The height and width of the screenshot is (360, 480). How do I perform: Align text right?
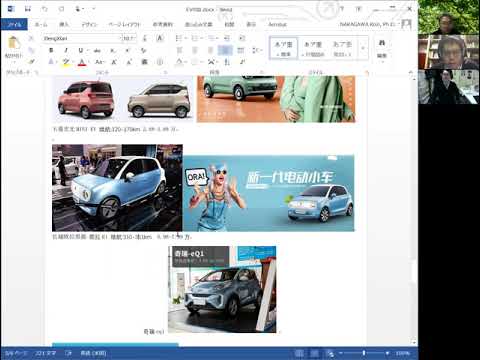point(211,50)
